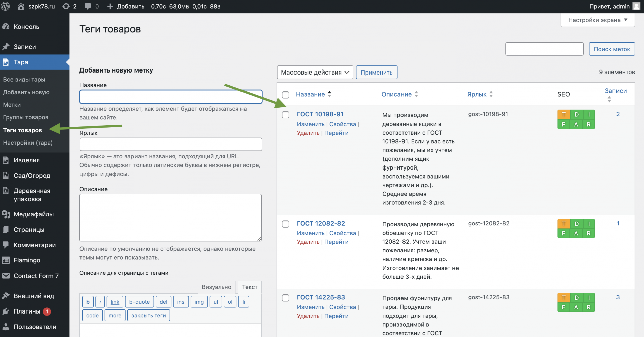Sort table by Название column

[x=314, y=94]
